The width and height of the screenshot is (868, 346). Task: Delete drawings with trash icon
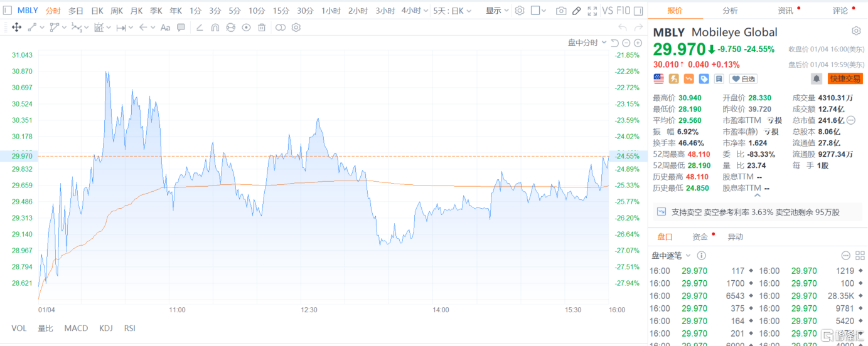(x=262, y=28)
